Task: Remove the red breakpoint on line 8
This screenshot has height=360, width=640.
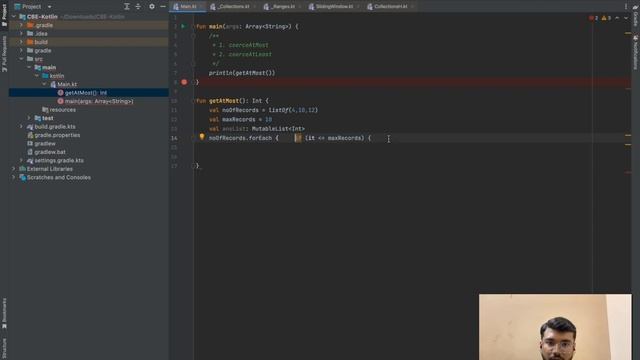Action: (x=184, y=82)
